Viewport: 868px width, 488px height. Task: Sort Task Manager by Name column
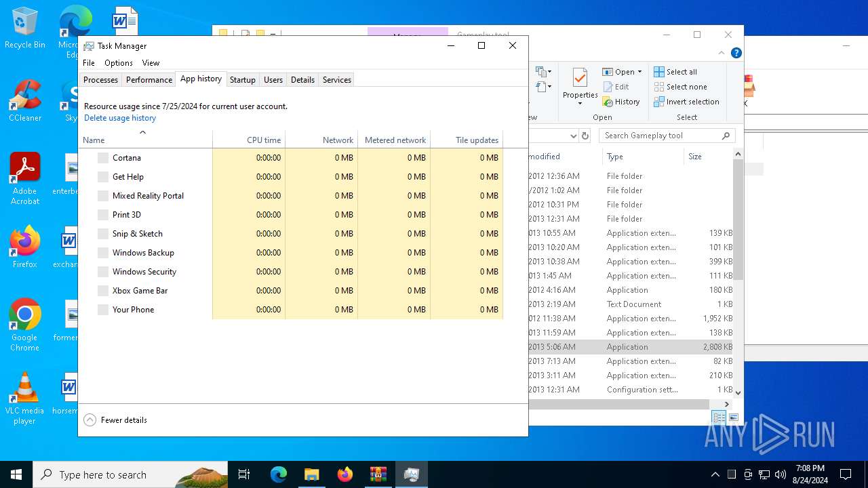(x=146, y=140)
